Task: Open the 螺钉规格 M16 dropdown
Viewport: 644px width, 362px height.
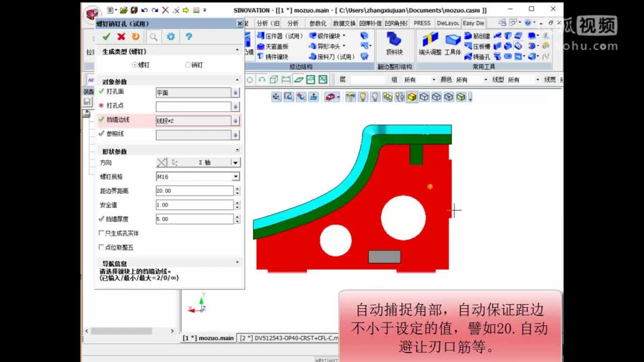Action: 236,176
